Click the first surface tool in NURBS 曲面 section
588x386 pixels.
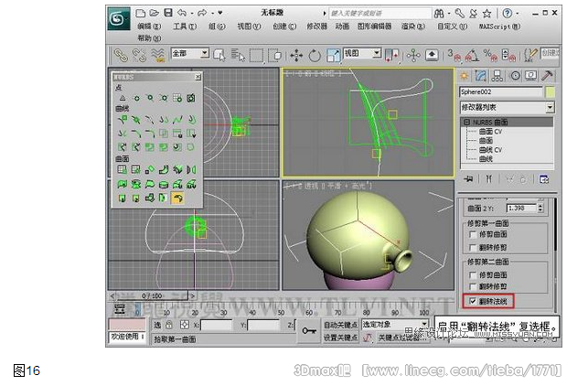click(123, 169)
